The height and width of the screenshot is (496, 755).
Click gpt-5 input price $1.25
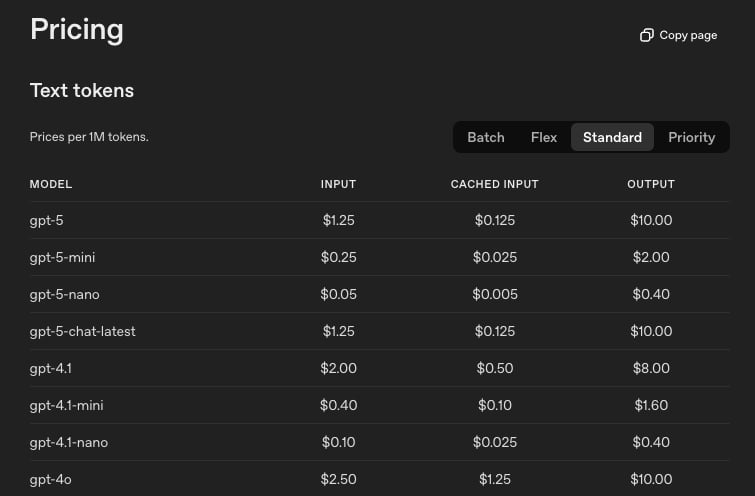coord(338,221)
